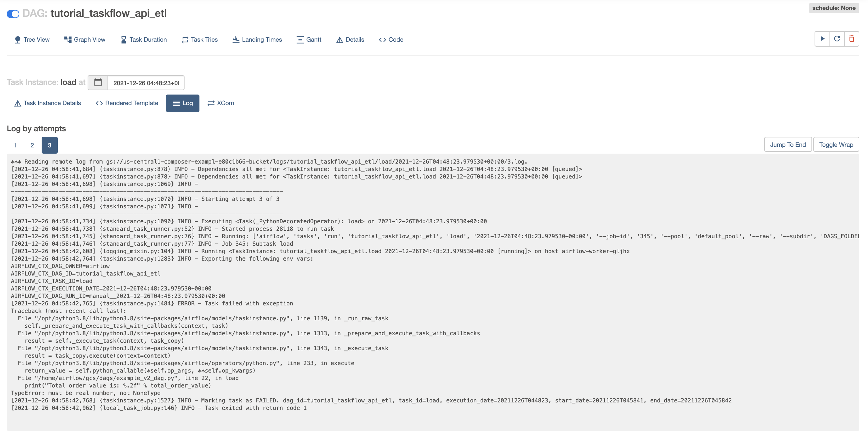Screen dimensions: 868x436
Task: Pause the tutorial_taskflow_api_etl DAG
Action: tap(13, 14)
